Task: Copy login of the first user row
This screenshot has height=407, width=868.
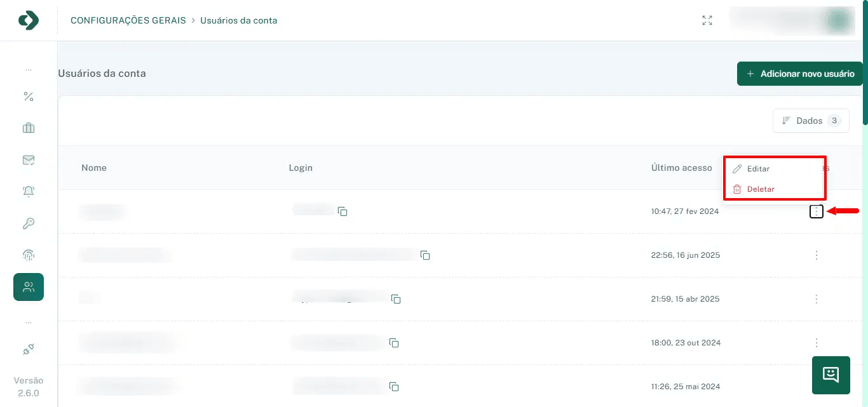Action: [342, 211]
